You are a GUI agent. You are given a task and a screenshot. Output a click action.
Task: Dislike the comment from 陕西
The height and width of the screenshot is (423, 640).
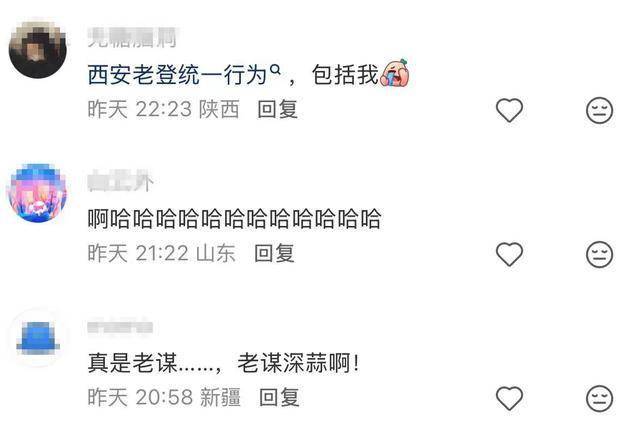pos(599,110)
